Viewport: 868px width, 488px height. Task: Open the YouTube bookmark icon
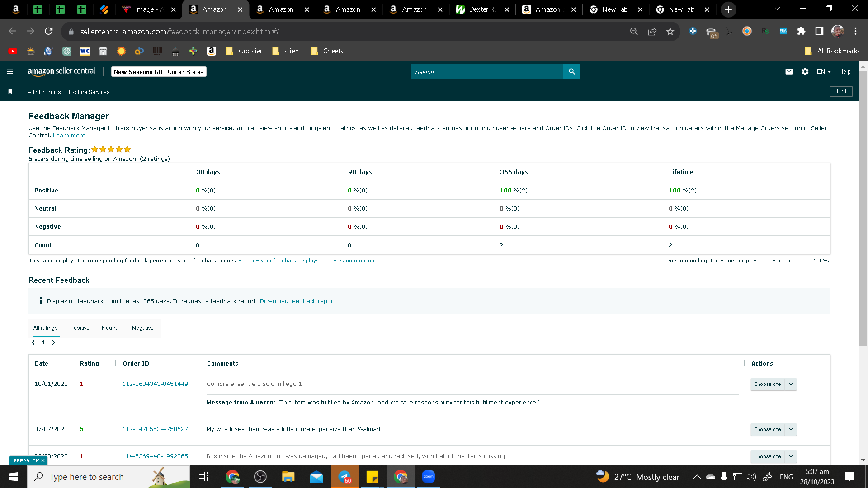tap(13, 51)
